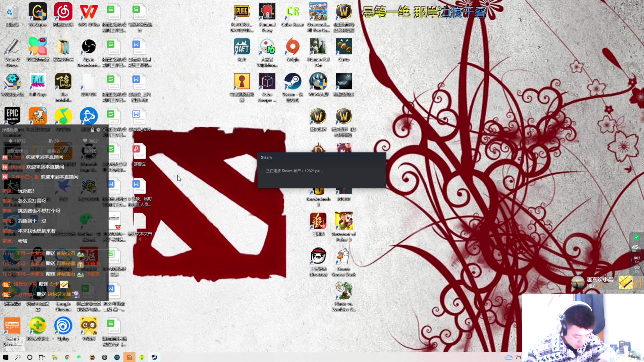Launch the Uplay desktop shortcut
This screenshot has width=644, height=362.
[63, 329]
